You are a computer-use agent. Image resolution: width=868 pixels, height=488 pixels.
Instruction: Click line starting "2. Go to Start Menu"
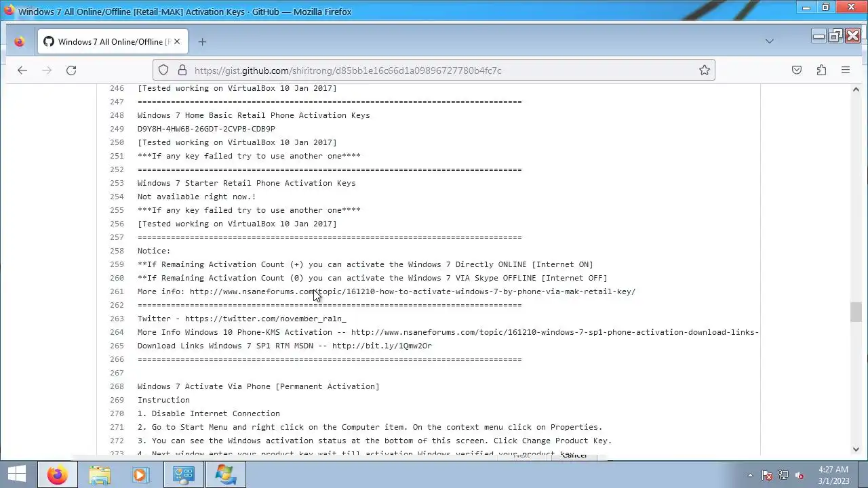tap(370, 427)
